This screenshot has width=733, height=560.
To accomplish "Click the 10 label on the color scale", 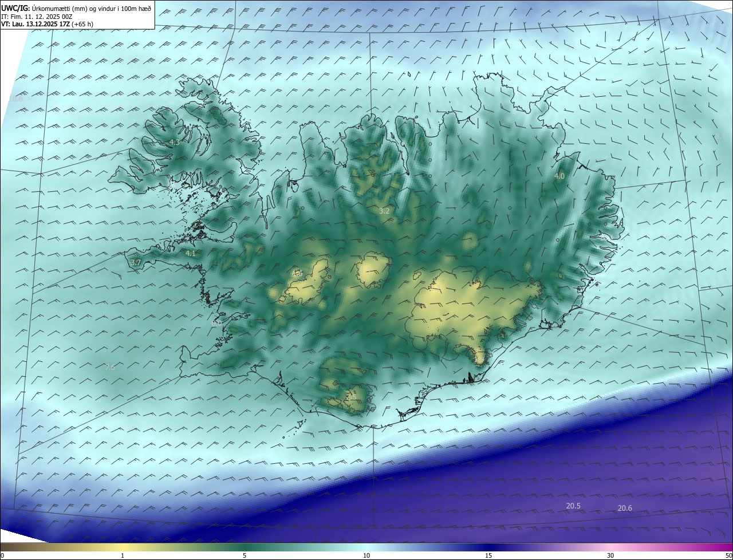I will (366, 555).
